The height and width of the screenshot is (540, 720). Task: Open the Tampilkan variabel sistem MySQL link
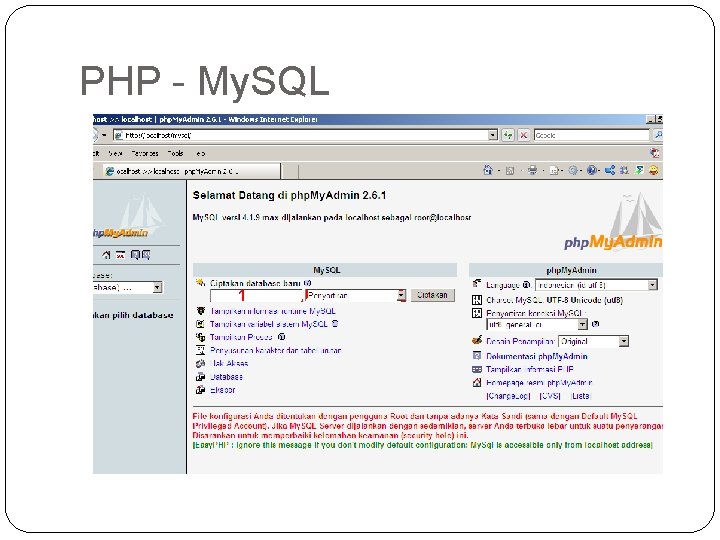coord(269,324)
